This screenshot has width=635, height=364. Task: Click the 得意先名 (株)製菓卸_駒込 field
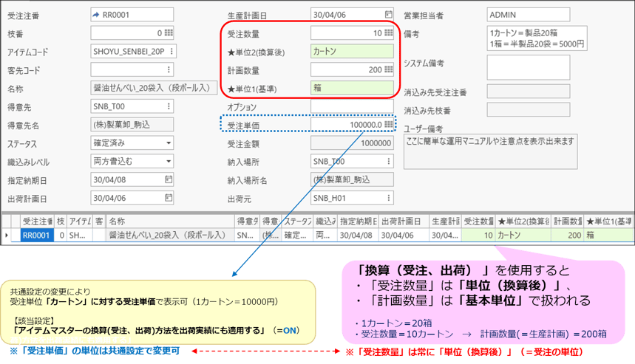click(x=132, y=125)
